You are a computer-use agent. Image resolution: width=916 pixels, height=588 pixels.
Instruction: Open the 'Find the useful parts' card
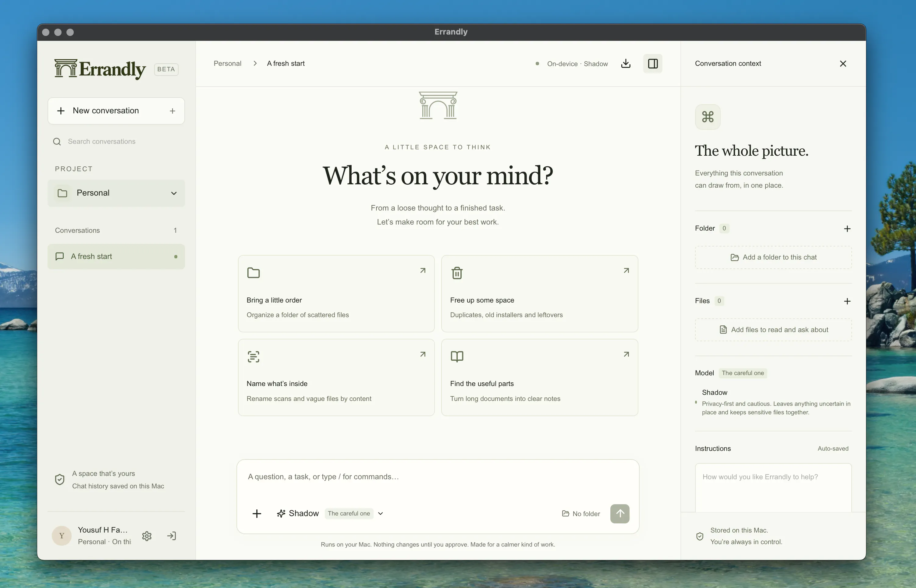tap(540, 377)
